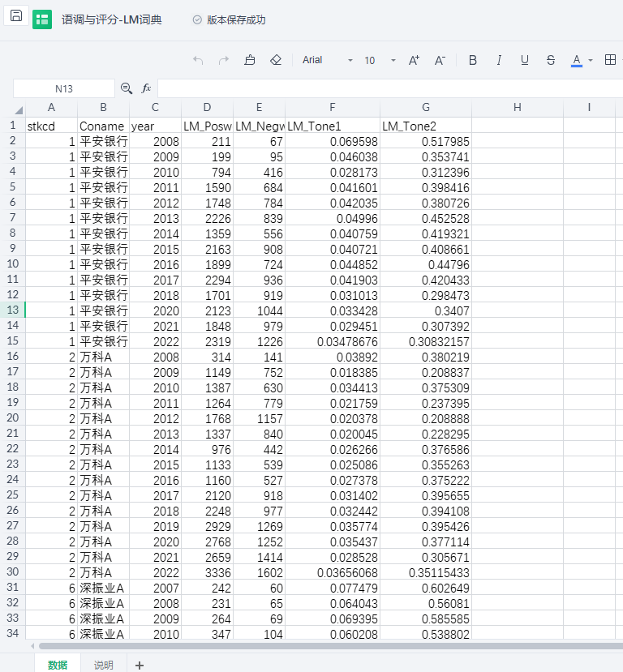The height and width of the screenshot is (672, 623).
Task: Click the fx insert function icon
Action: (x=146, y=88)
